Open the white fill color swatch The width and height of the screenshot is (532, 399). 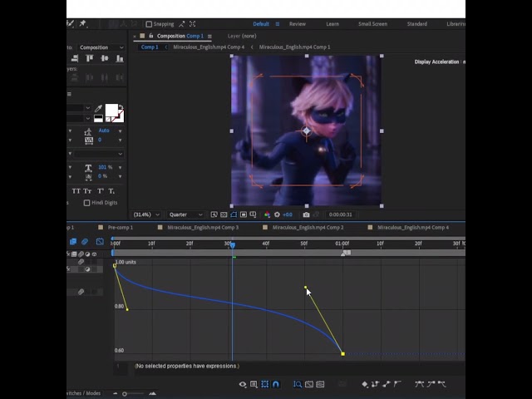tap(111, 111)
